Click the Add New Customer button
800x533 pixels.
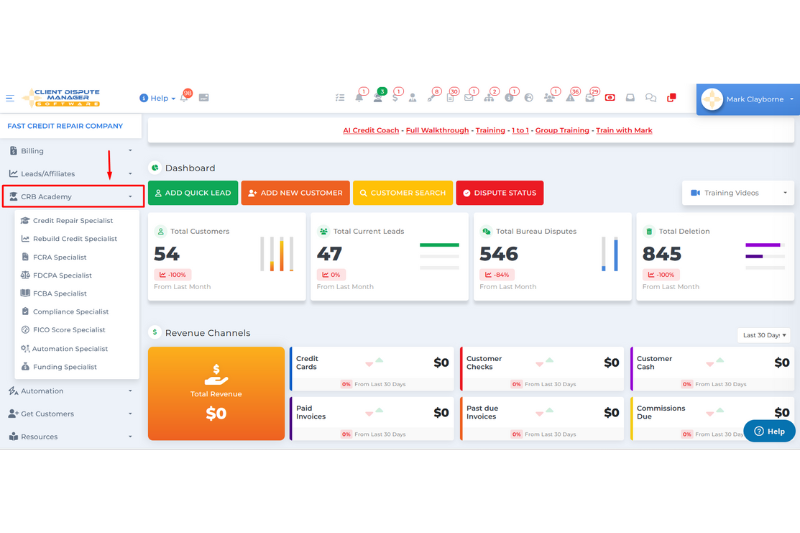pyautogui.click(x=295, y=193)
